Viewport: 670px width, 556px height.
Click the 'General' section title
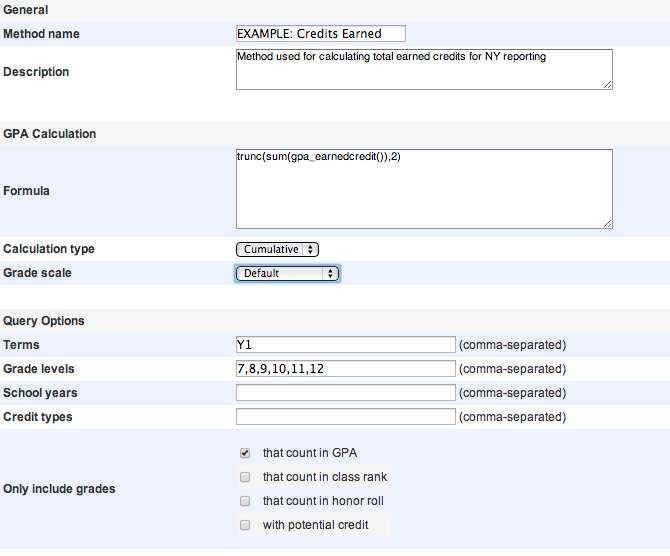click(26, 9)
